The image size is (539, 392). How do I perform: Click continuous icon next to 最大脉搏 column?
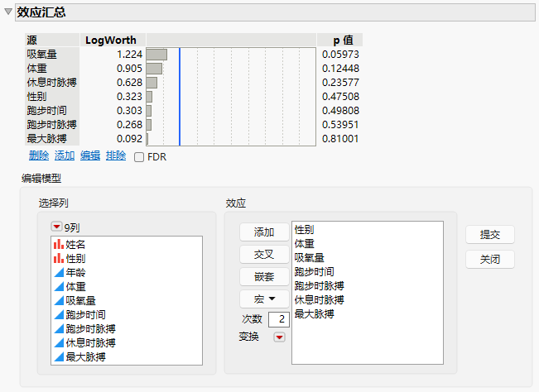point(59,357)
